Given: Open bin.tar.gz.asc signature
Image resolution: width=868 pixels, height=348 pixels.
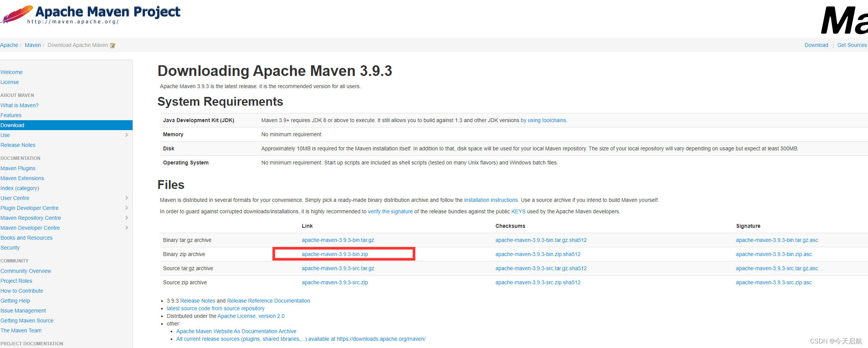Looking at the screenshot, I should pyautogui.click(x=777, y=240).
